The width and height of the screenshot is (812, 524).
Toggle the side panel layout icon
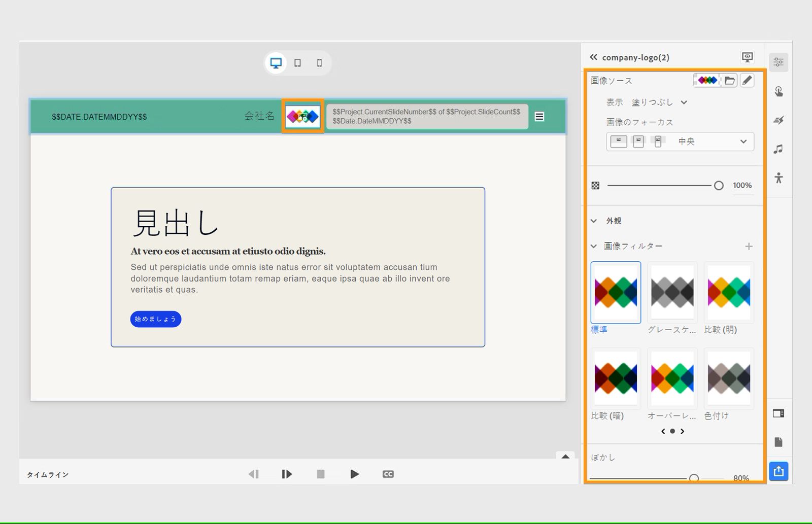(779, 413)
